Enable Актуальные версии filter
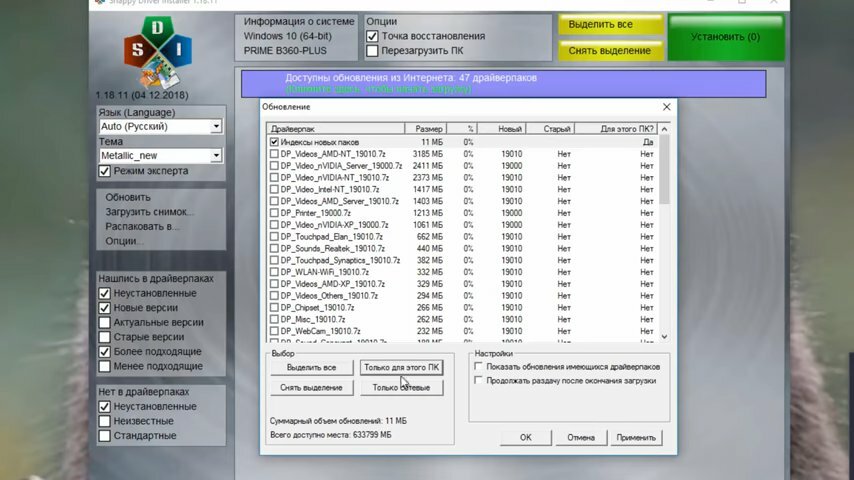 (x=105, y=323)
